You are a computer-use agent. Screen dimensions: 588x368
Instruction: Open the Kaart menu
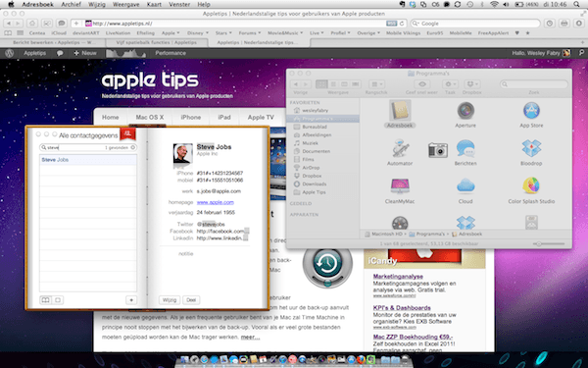[x=154, y=5]
